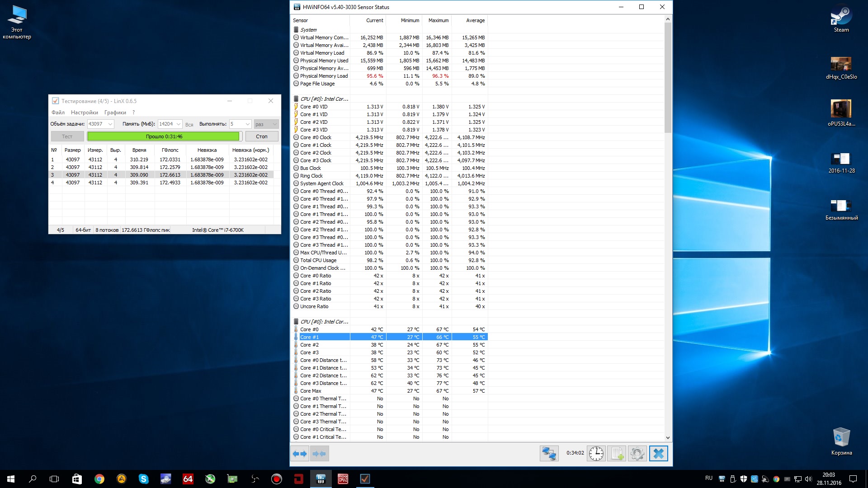
Task: Open the Графики menu in LinX
Action: [115, 113]
